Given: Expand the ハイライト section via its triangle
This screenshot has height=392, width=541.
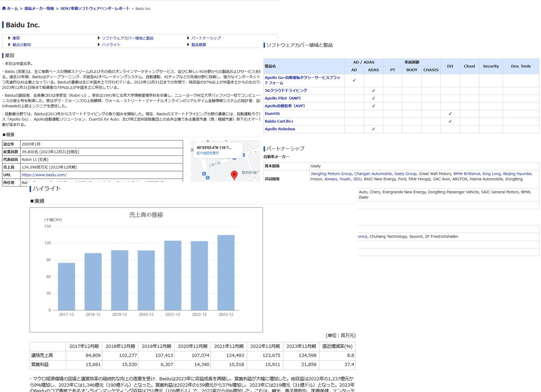Looking at the screenshot, I should [99, 45].
